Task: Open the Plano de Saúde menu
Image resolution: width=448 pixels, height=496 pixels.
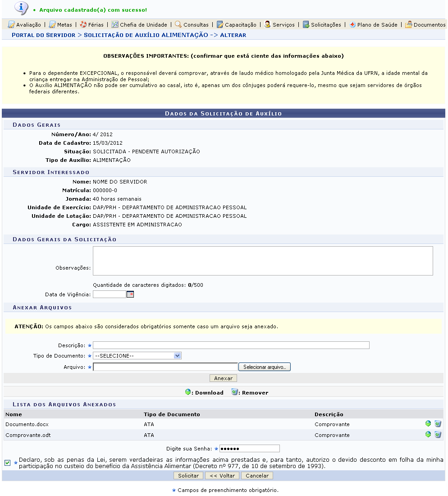Action: point(377,25)
